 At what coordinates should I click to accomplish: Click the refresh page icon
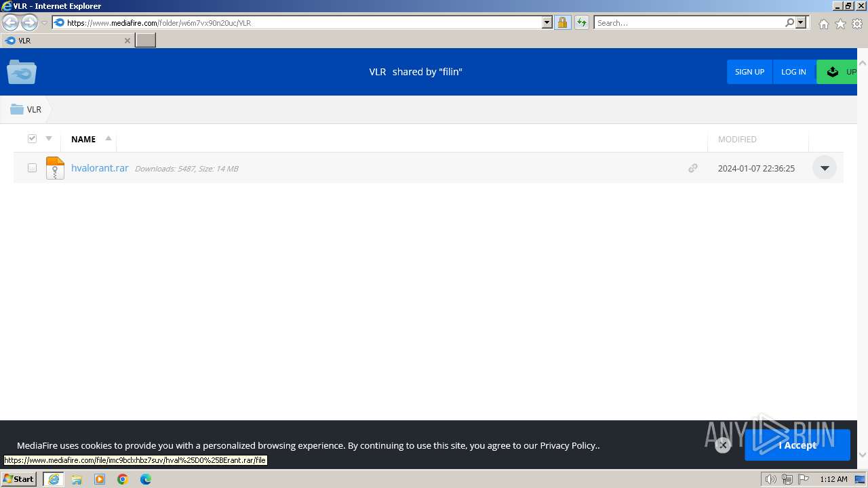pos(582,22)
